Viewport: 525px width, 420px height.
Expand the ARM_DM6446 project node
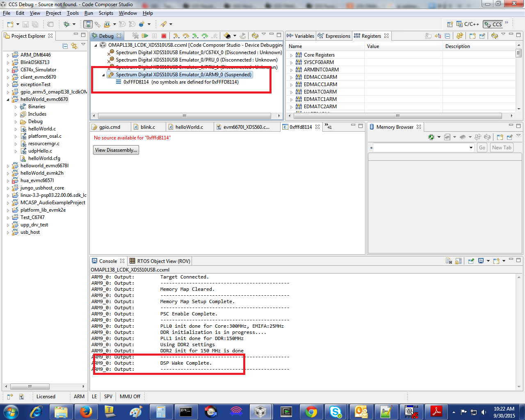click(x=8, y=55)
